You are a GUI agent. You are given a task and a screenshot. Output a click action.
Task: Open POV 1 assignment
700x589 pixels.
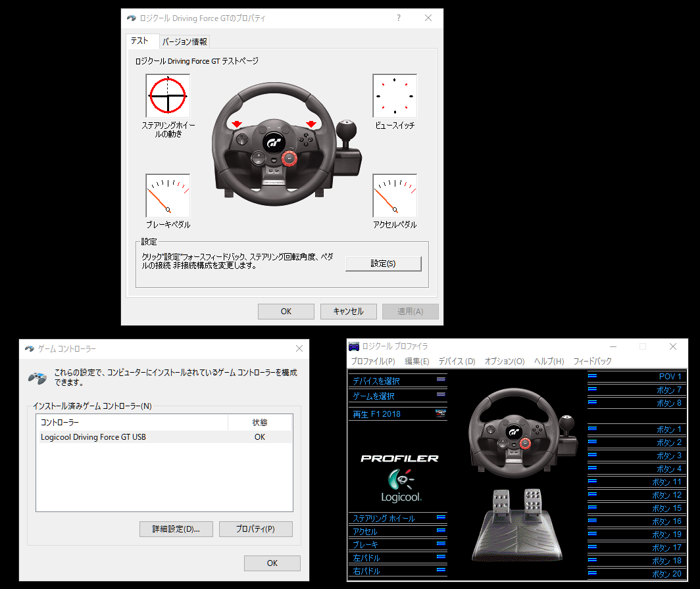pos(637,376)
